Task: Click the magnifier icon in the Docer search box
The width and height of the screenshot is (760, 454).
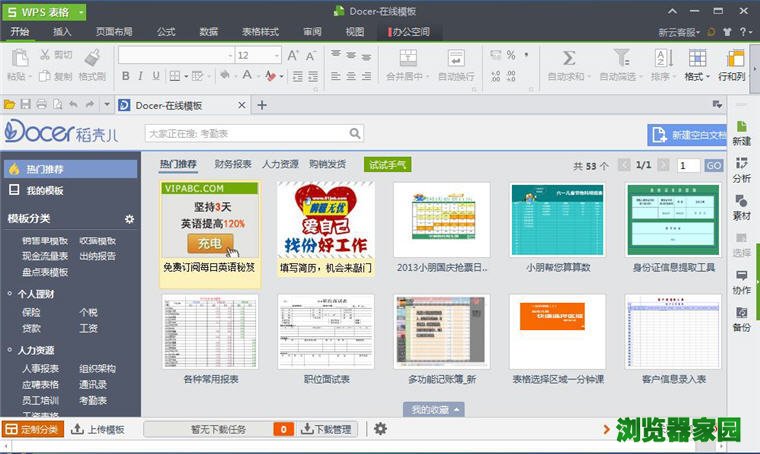Action: point(354,132)
